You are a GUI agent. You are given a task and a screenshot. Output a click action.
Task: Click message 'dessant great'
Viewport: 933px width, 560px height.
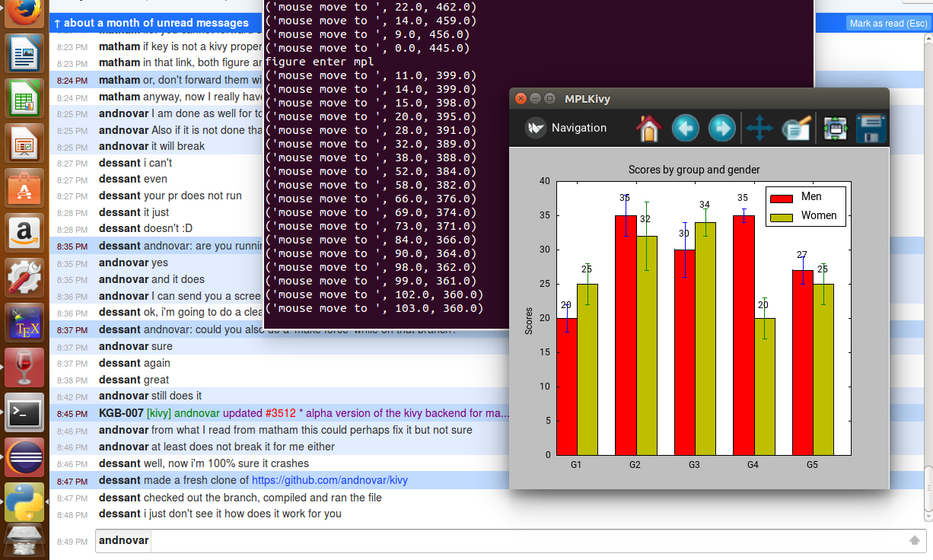tap(134, 380)
